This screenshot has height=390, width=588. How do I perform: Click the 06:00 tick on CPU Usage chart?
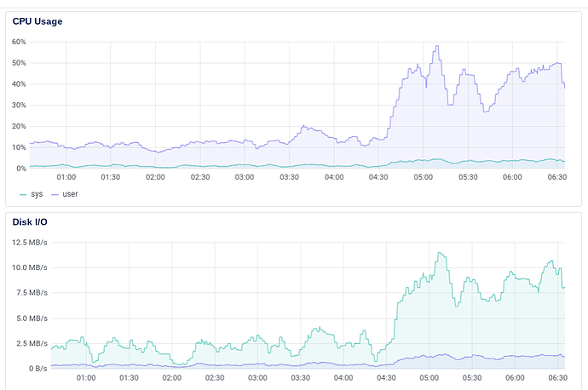click(512, 177)
